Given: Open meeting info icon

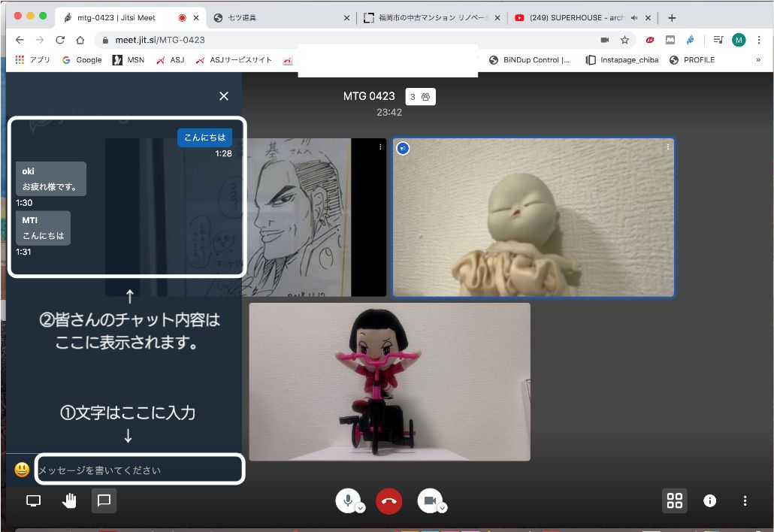Looking at the screenshot, I should [710, 501].
